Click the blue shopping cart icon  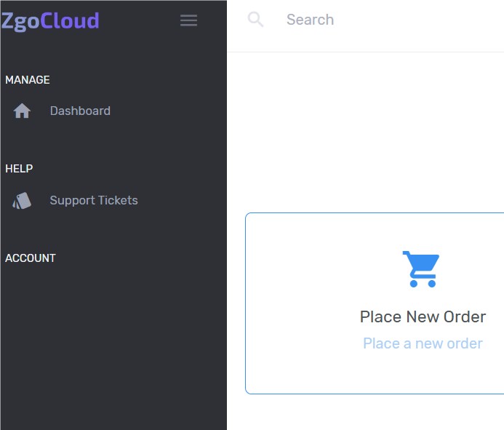(421, 268)
